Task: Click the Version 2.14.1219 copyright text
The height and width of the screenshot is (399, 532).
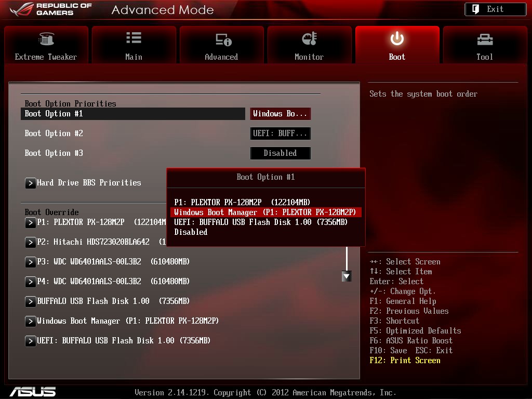Action: pyautogui.click(x=265, y=393)
